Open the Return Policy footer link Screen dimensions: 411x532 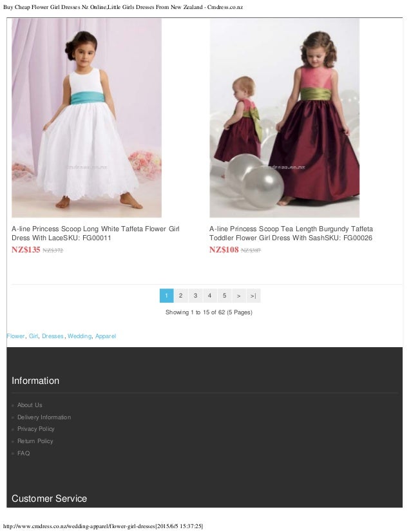[35, 441]
